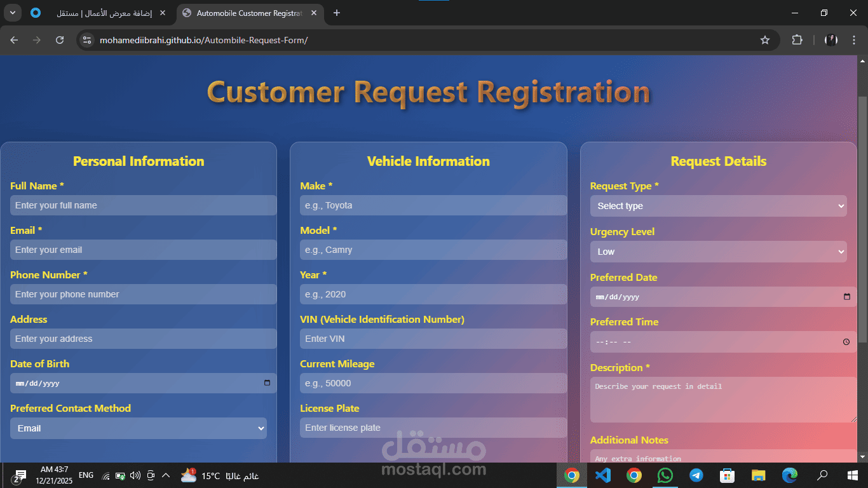
Task: Open calendar picker for Date of Birth
Action: pos(267,383)
